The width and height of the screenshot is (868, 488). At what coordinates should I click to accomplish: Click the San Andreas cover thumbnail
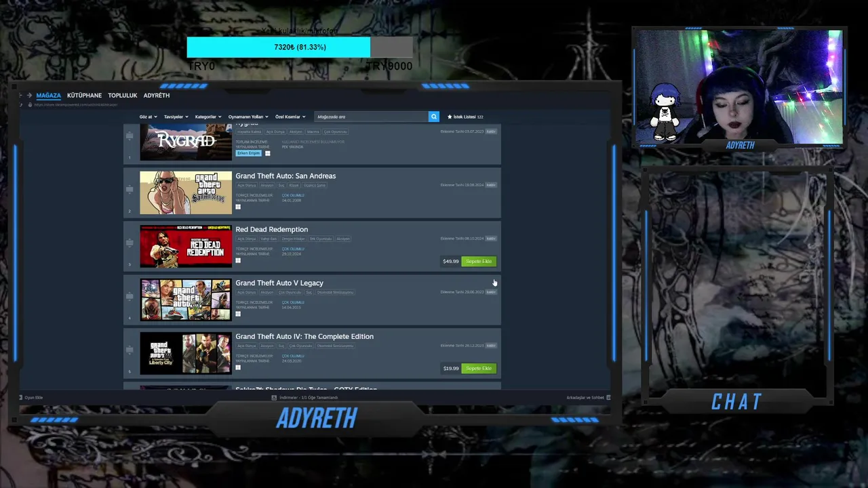point(186,192)
